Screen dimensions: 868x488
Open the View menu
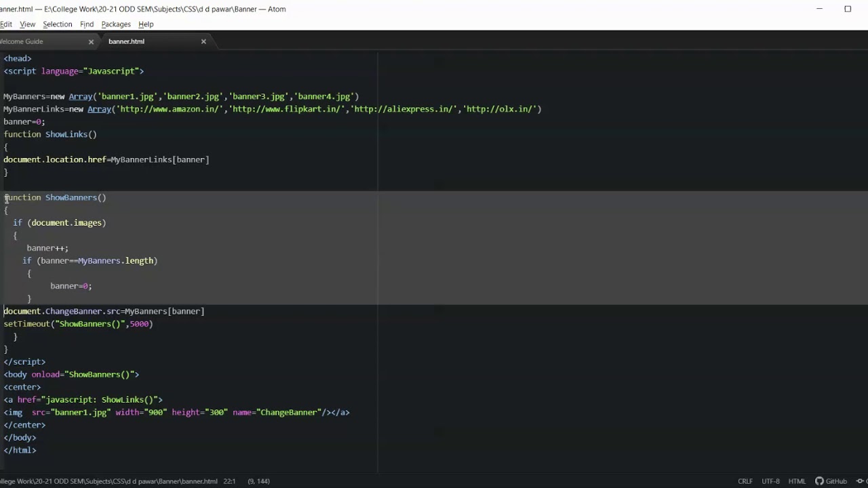pyautogui.click(x=27, y=24)
